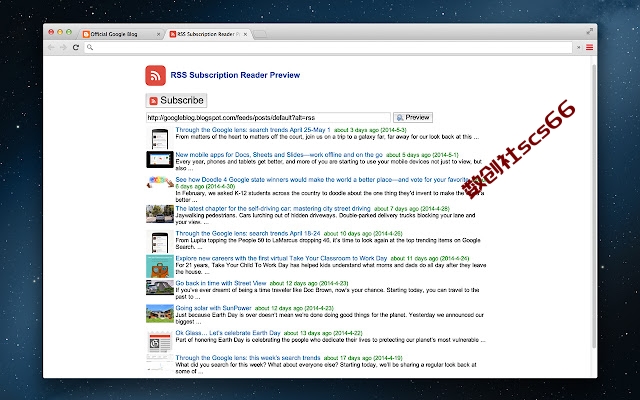This screenshot has height=400, width=640.
Task: Click the small x at address bar end
Action: [578, 47]
